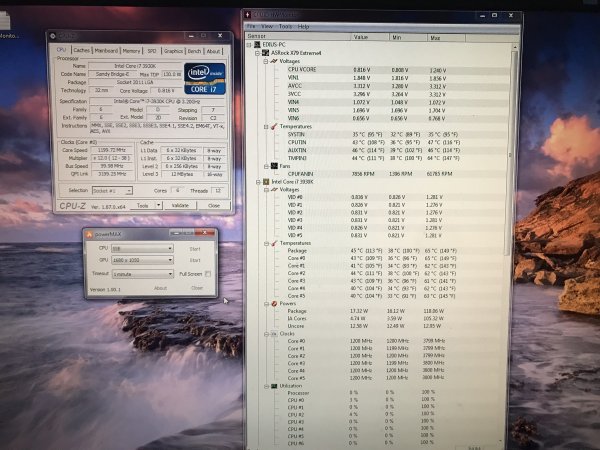Open the About tab in CPU-Z

coord(213,51)
